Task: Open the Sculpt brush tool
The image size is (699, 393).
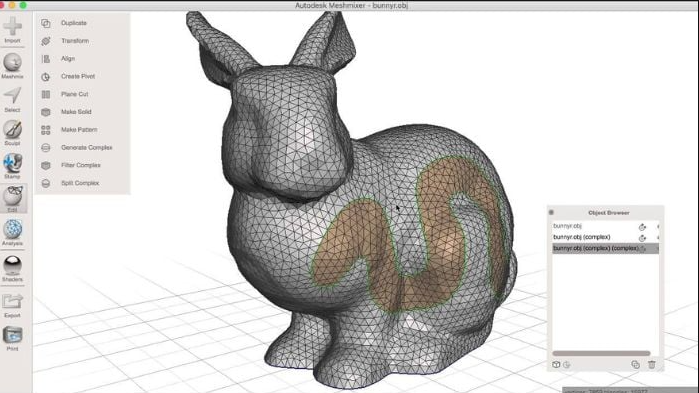Action: click(x=12, y=133)
